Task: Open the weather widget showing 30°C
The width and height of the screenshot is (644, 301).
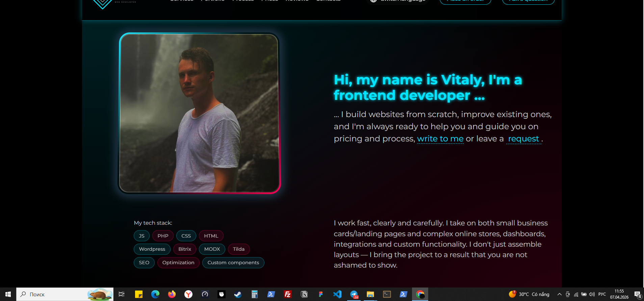Action: pos(529,294)
